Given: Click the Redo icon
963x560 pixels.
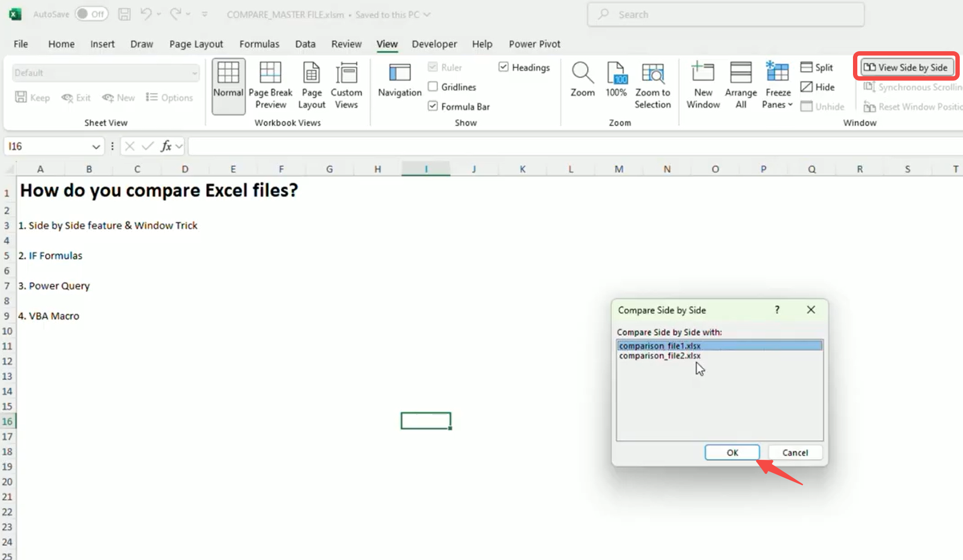Looking at the screenshot, I should click(x=175, y=14).
